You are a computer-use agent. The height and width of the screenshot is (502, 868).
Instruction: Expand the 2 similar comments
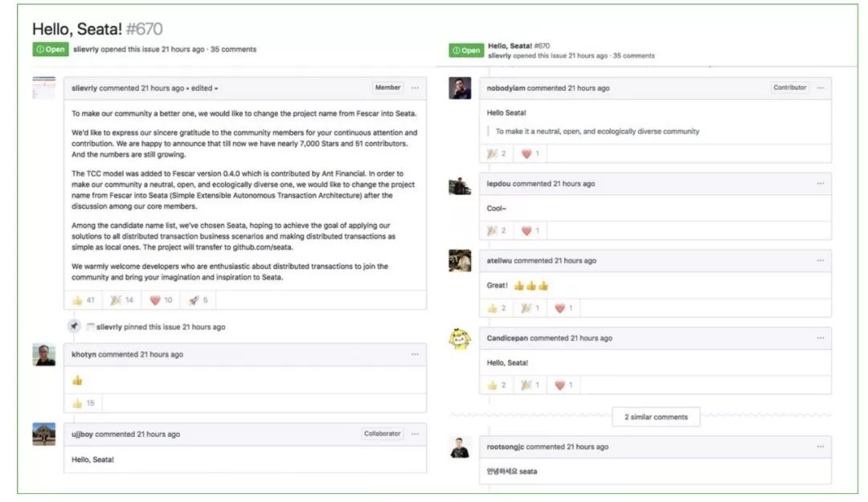656,417
